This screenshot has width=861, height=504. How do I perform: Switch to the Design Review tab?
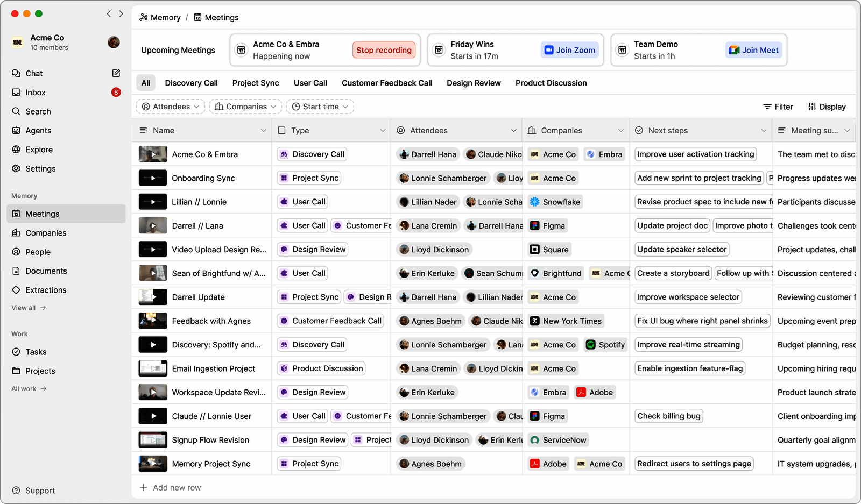pyautogui.click(x=474, y=83)
